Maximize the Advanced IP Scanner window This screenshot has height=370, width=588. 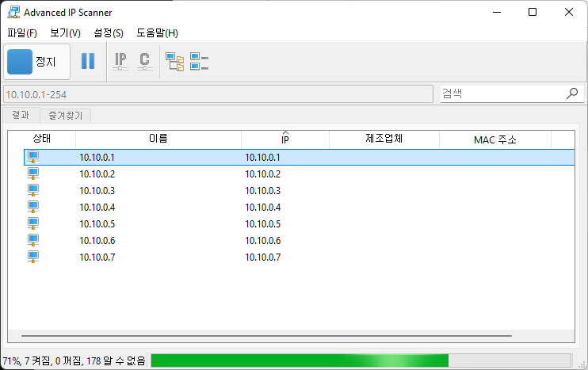(532, 12)
